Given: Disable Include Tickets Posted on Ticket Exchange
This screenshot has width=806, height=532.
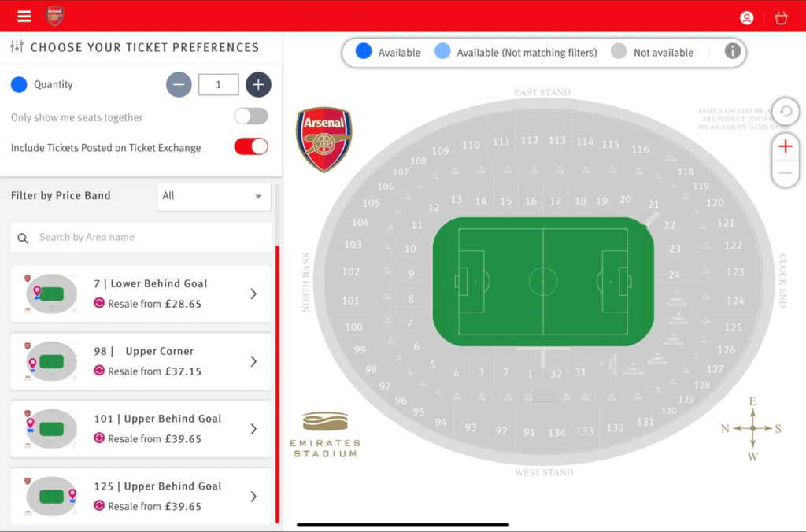Looking at the screenshot, I should [x=251, y=146].
